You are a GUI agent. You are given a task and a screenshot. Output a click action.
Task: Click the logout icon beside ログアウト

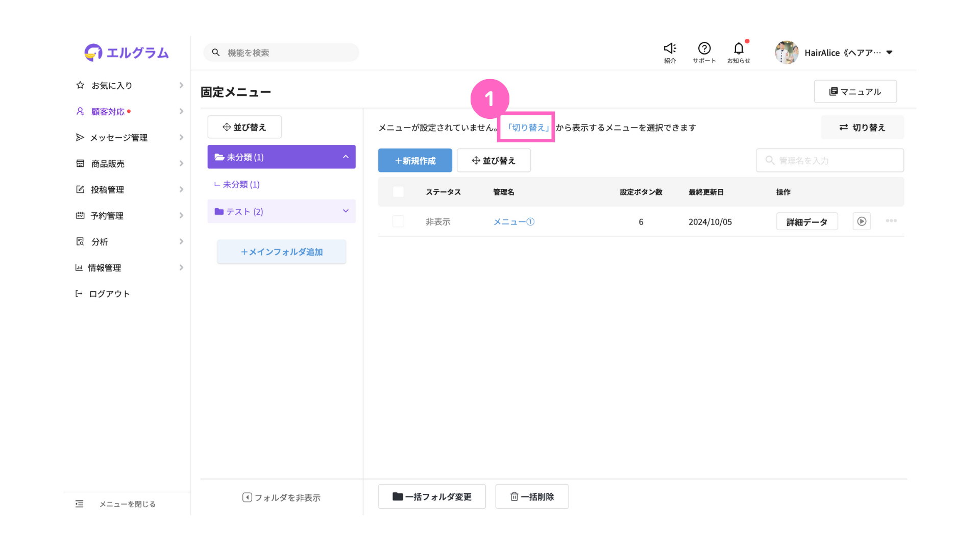point(79,293)
